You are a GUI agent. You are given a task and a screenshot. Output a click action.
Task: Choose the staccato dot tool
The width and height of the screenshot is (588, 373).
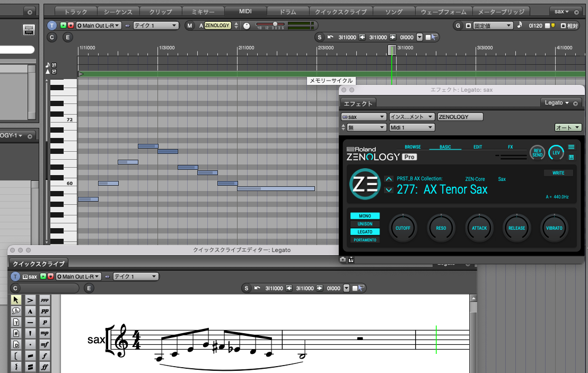coord(30,344)
